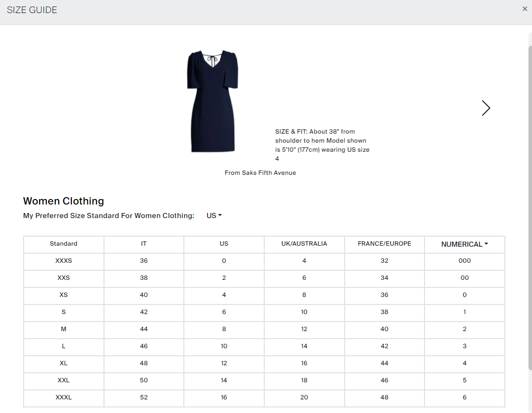Image resolution: width=532 pixels, height=413 pixels.
Task: Open the US preferred size standard dropdown
Action: (214, 216)
